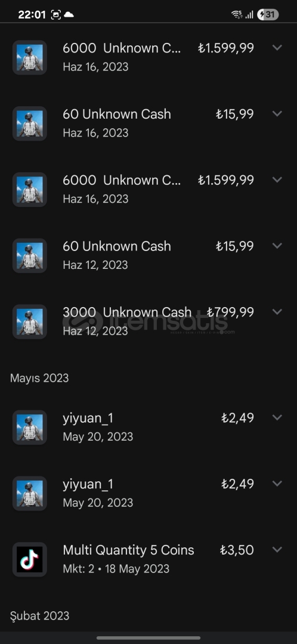The image size is (297, 644).
Task: Tap the bottom navigation gesture bar
Action: pyautogui.click(x=148, y=638)
